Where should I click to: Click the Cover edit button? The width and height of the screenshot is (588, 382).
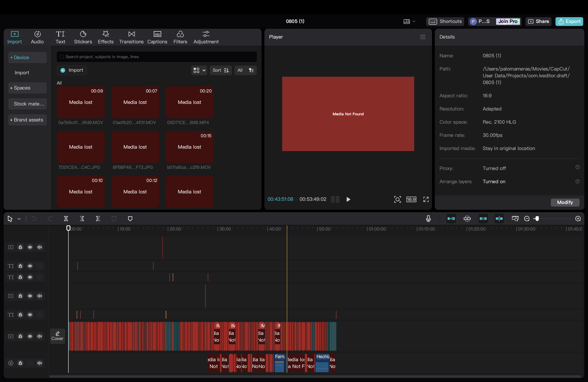(x=57, y=336)
